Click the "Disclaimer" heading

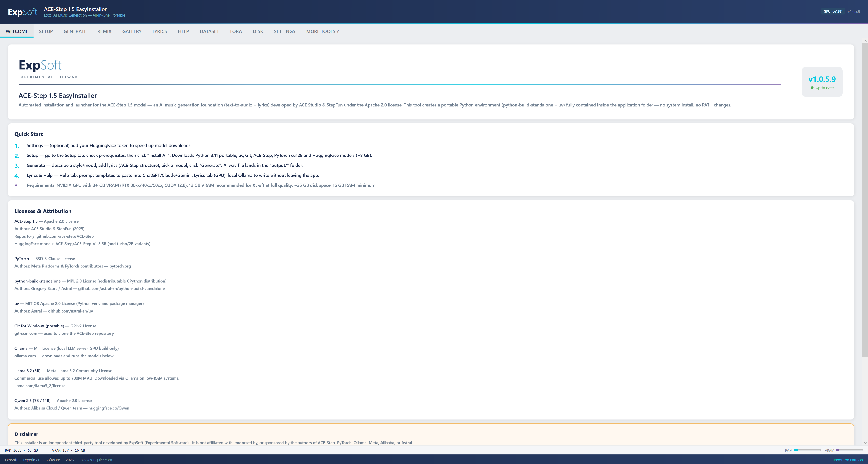pyautogui.click(x=26, y=434)
